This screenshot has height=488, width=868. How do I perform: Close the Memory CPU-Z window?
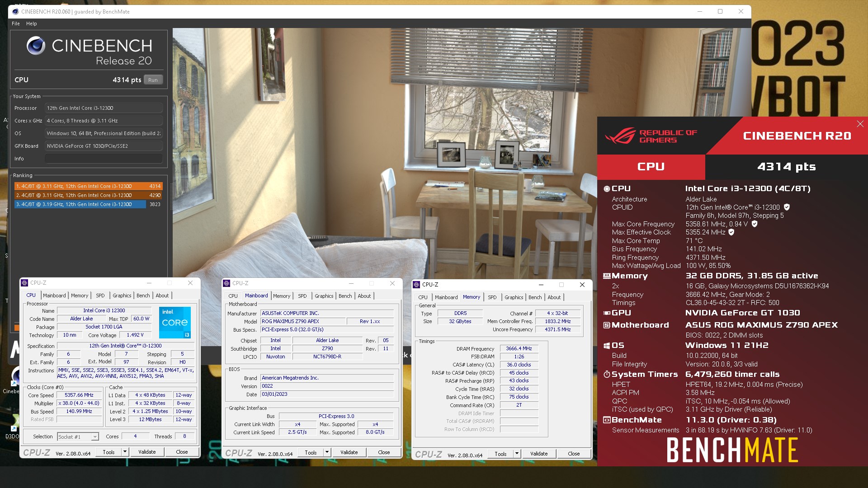click(x=582, y=285)
